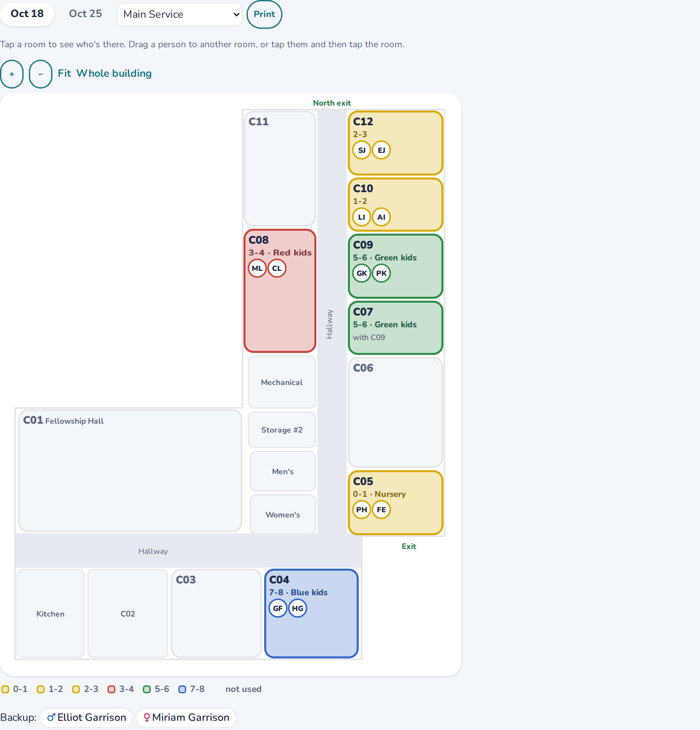700x730 pixels.
Task: Tap the FE badge in Nursery C05
Action: [x=381, y=510]
